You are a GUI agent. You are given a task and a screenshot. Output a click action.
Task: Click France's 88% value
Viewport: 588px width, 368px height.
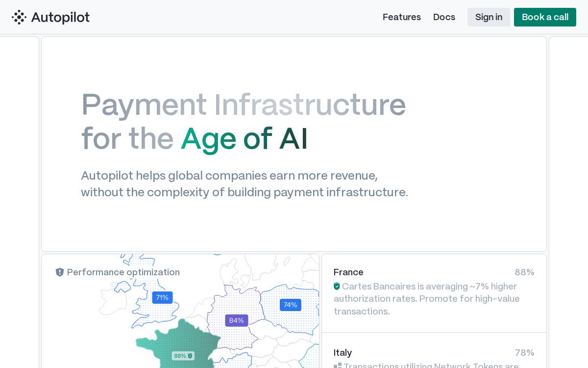point(524,272)
